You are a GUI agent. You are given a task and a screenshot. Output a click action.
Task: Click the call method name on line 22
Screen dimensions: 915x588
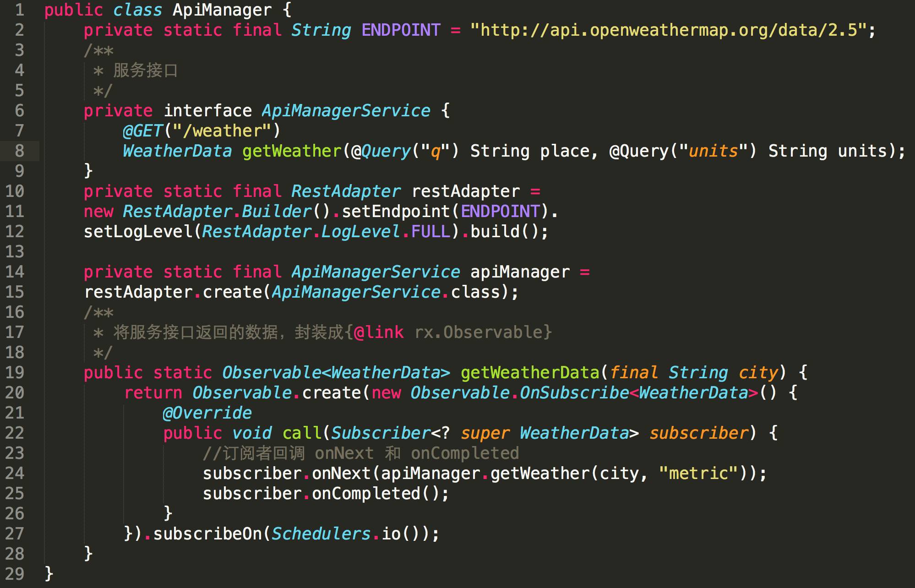pos(302,433)
